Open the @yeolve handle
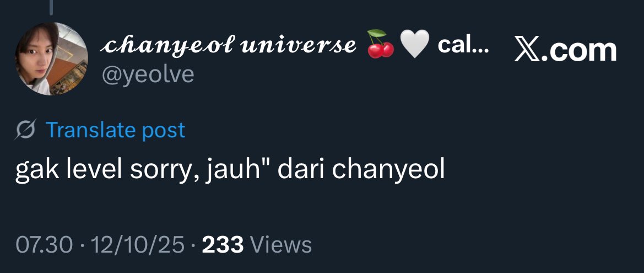The width and height of the screenshot is (644, 273). tap(148, 75)
